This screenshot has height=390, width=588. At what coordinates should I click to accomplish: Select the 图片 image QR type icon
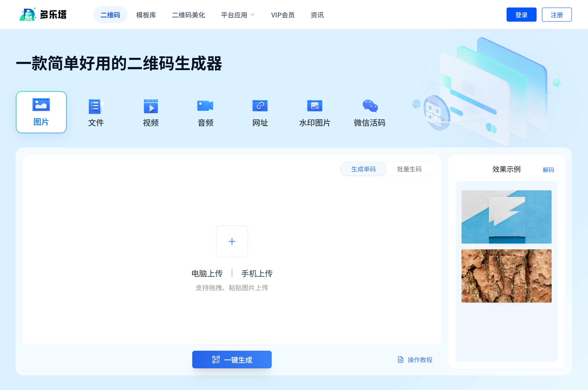pos(41,105)
